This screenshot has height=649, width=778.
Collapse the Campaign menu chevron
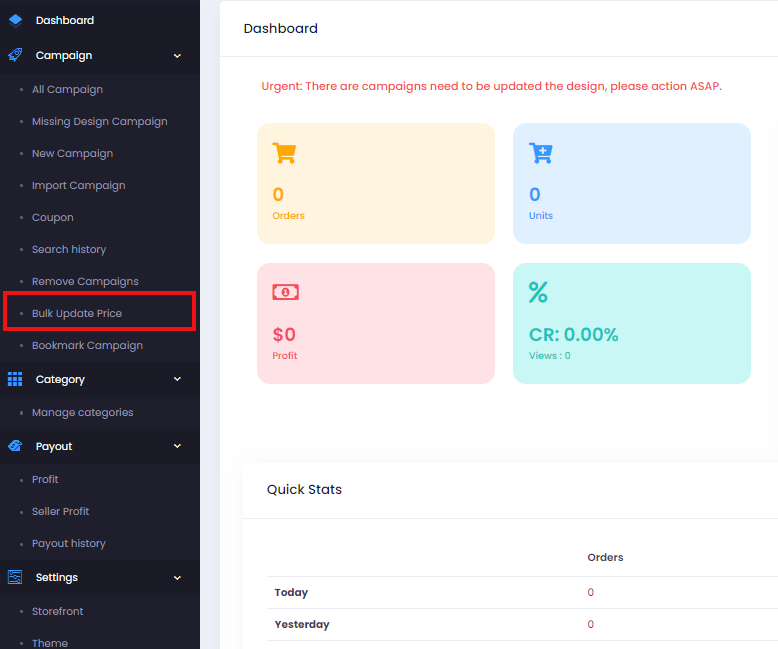(177, 56)
